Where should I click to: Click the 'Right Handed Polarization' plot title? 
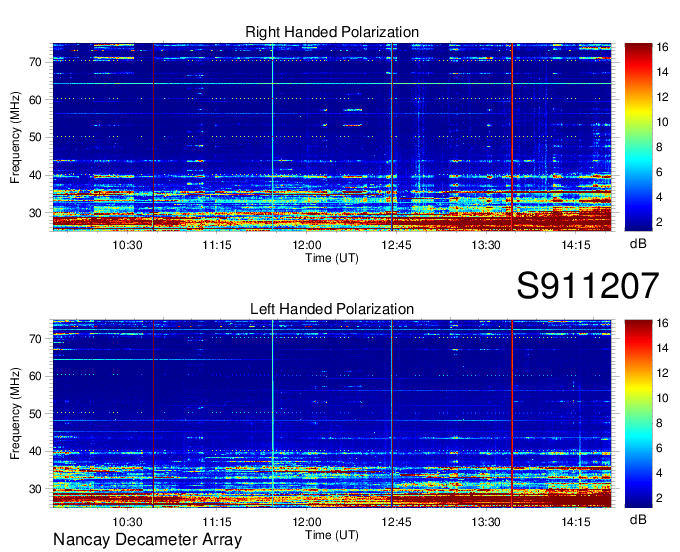(x=332, y=32)
